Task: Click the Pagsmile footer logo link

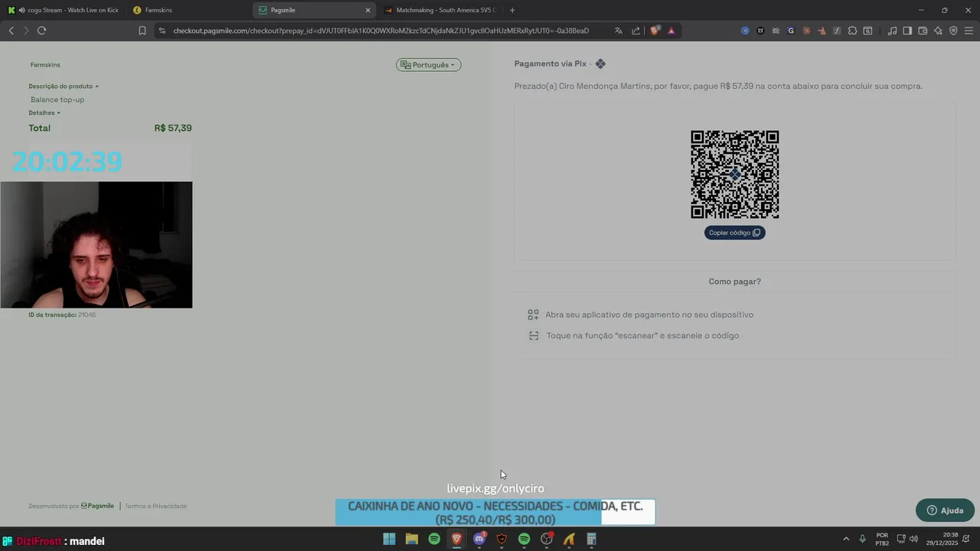Action: tap(97, 506)
